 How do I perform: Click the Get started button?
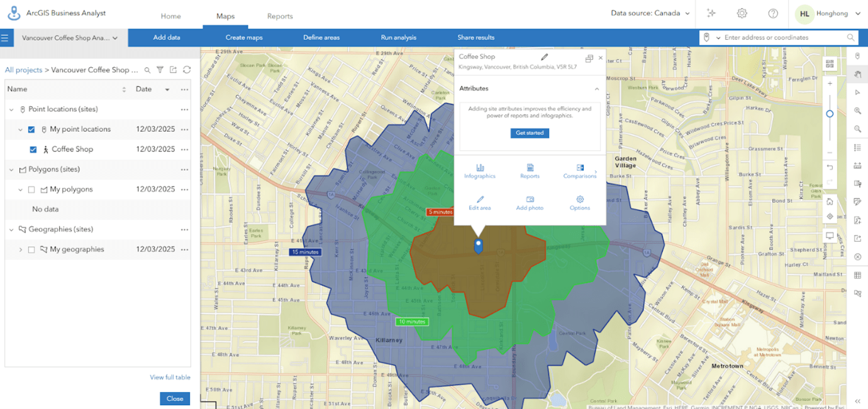click(530, 133)
